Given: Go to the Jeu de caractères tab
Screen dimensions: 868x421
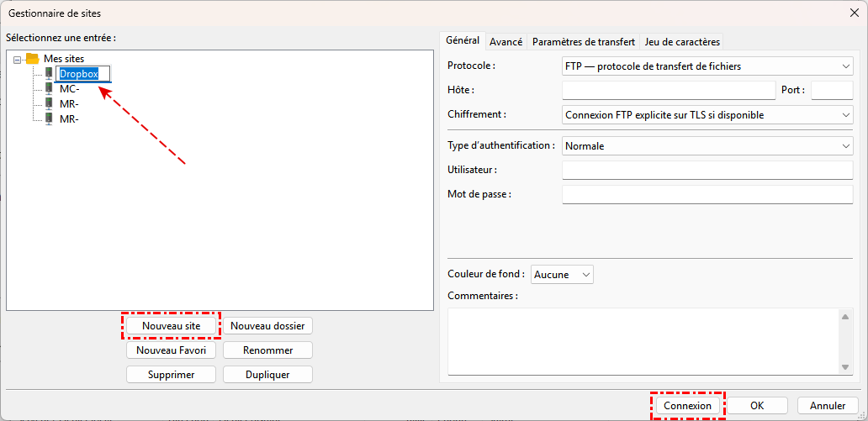Looking at the screenshot, I should point(681,42).
